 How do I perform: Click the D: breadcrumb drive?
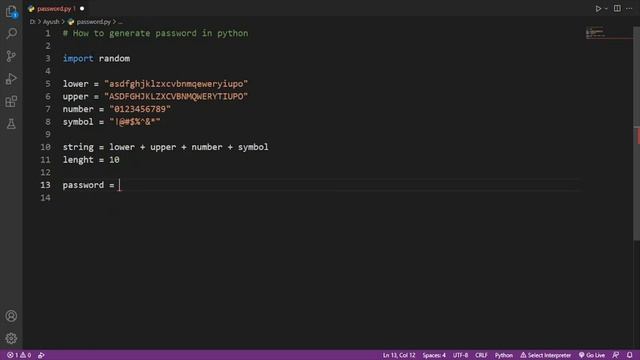(33, 22)
